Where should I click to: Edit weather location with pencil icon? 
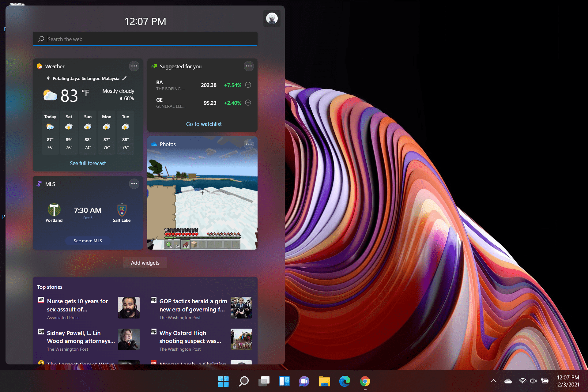[124, 78]
